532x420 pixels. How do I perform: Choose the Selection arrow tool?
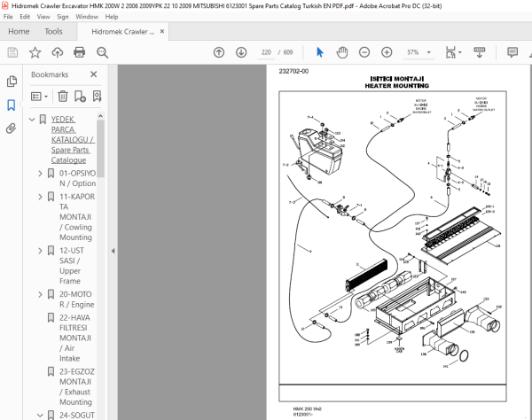click(319, 52)
